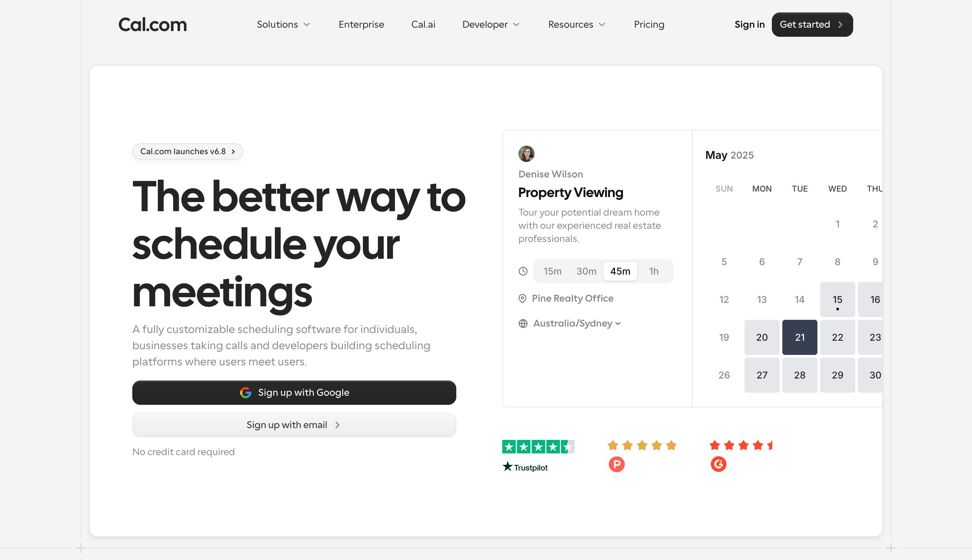Click the clock duration icon
The height and width of the screenshot is (560, 972).
point(523,271)
